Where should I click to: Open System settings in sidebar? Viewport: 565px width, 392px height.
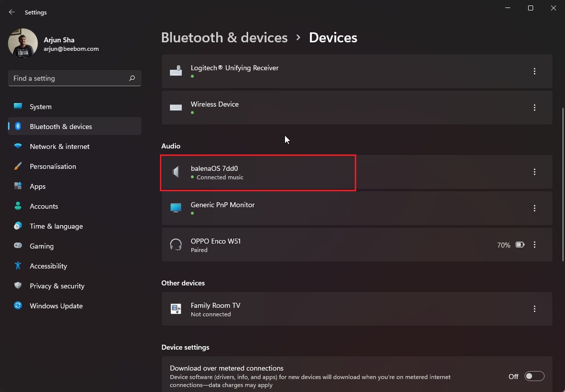(40, 107)
